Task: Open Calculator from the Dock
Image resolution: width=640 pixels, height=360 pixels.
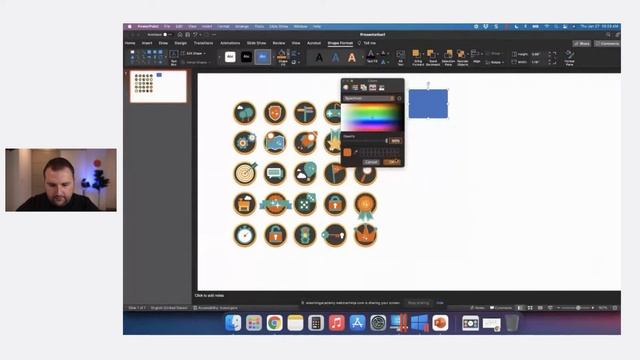Action: 316,323
